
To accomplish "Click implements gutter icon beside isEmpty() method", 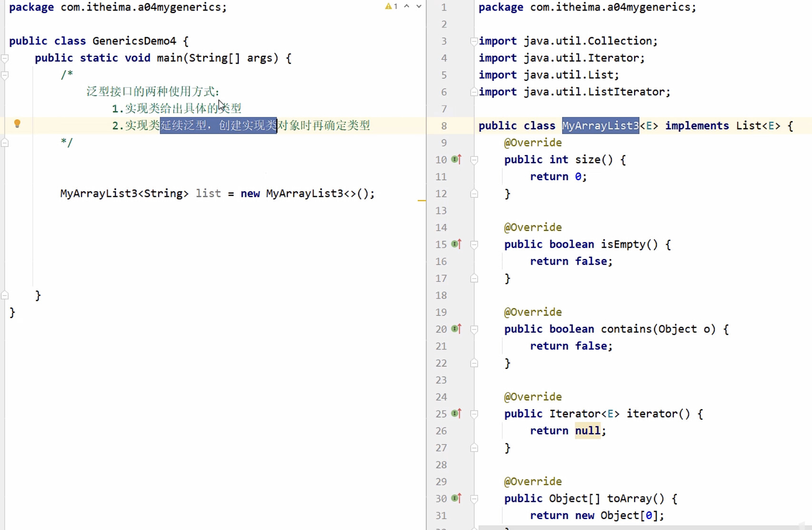I will pos(456,244).
